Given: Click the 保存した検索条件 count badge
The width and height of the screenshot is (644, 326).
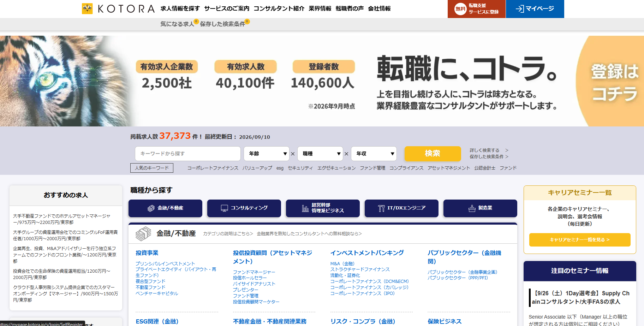Looking at the screenshot, I should click(247, 21).
